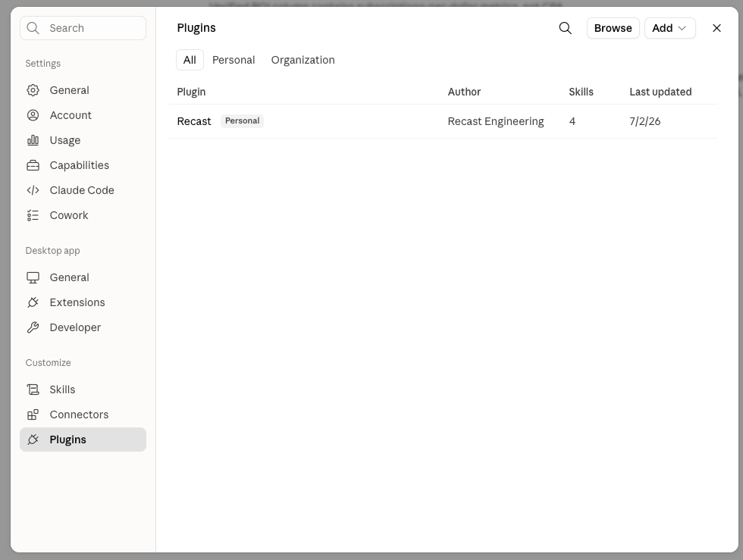Image resolution: width=743 pixels, height=560 pixels.
Task: Close the settings dialog with the X
Action: [716, 28]
